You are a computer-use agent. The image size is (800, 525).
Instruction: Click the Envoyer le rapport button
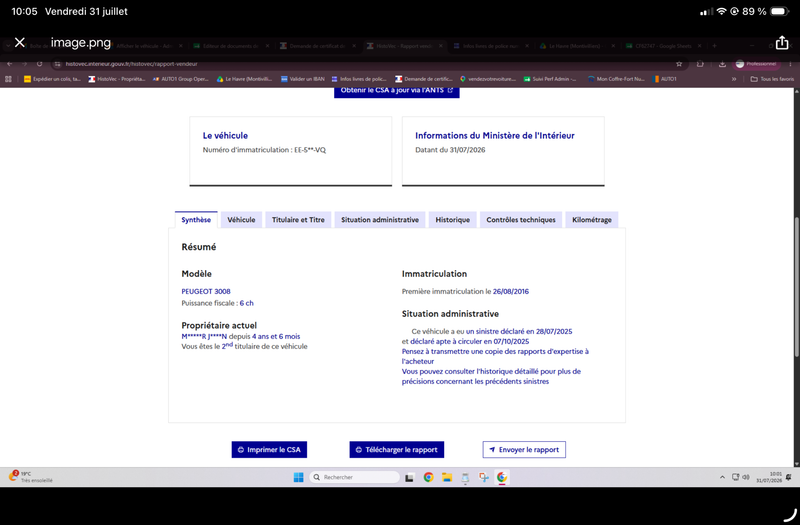[524, 449]
